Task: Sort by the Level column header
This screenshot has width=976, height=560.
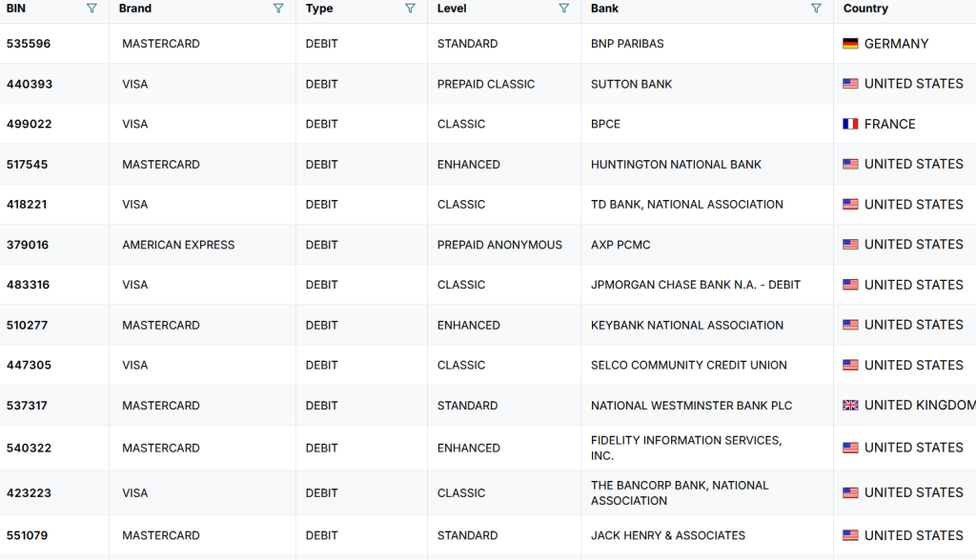Action: coord(452,9)
